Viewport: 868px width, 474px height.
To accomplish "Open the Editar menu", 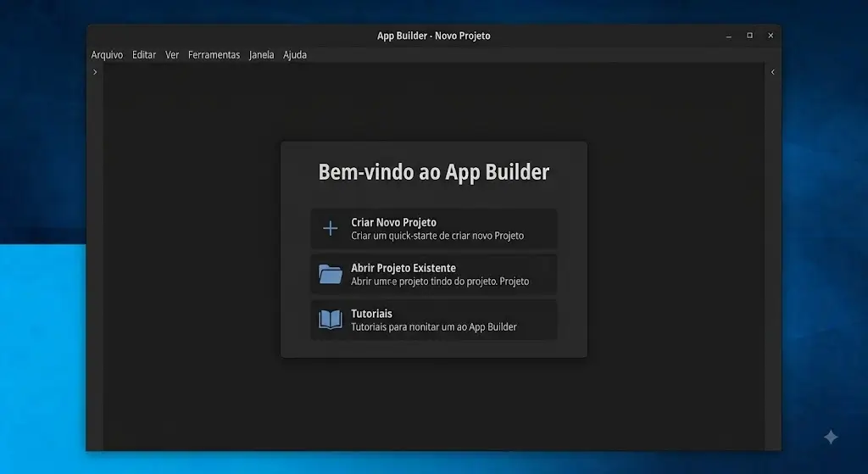I will click(144, 55).
